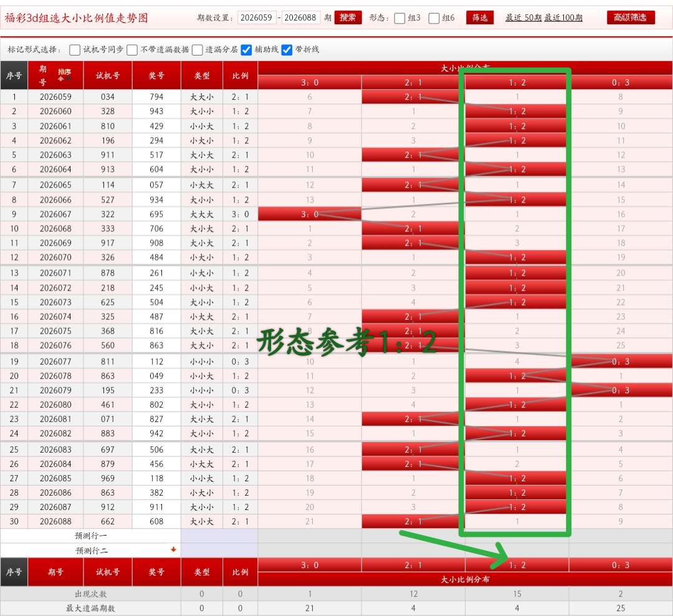Tick the 组6 checkbox
Image resolution: width=673 pixels, height=616 pixels.
[434, 18]
